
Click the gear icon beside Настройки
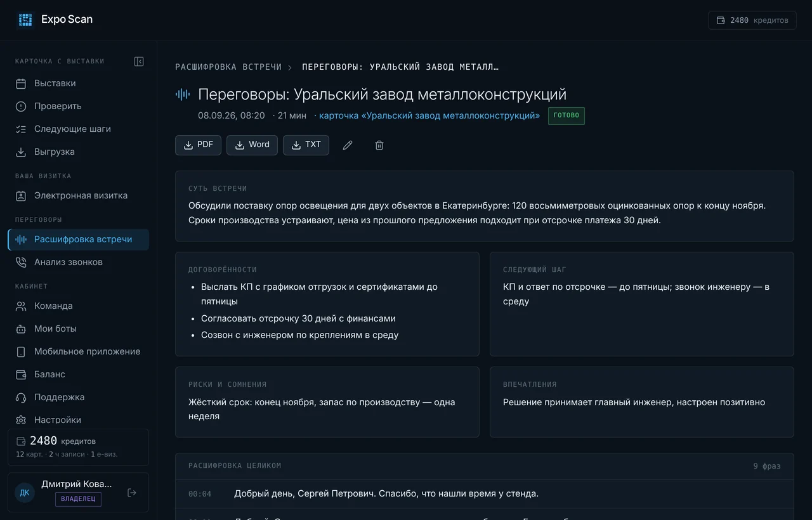[21, 420]
